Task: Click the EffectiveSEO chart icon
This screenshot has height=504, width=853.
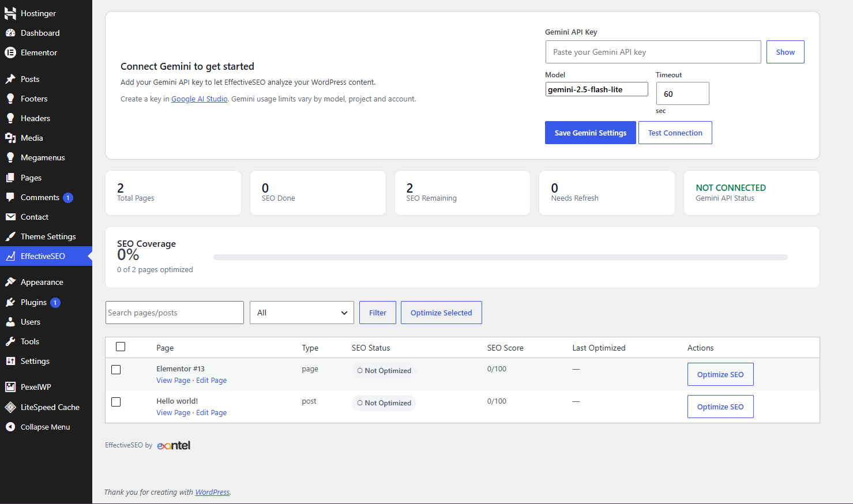Action: (10, 256)
